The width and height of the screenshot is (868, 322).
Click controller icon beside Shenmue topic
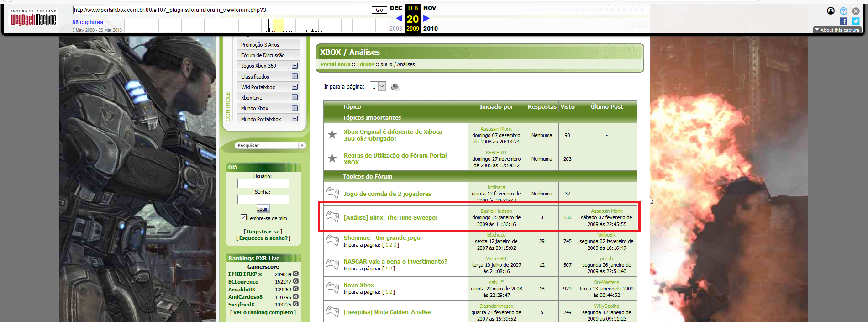pos(332,241)
